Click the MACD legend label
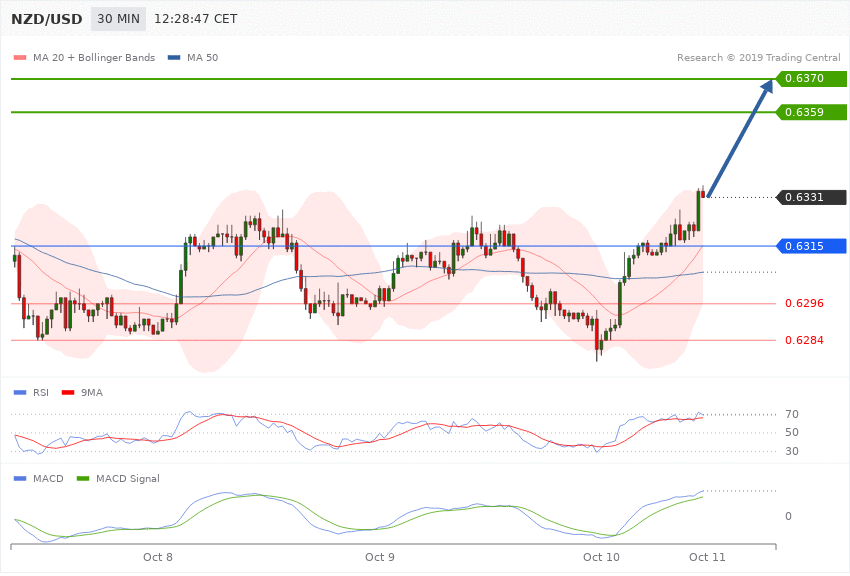The height and width of the screenshot is (576, 850). point(48,478)
